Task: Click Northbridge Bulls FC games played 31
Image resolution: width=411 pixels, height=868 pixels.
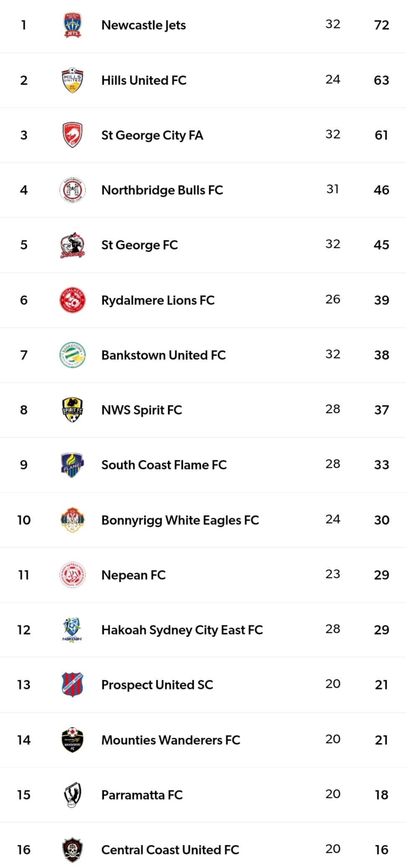Action: (x=333, y=189)
